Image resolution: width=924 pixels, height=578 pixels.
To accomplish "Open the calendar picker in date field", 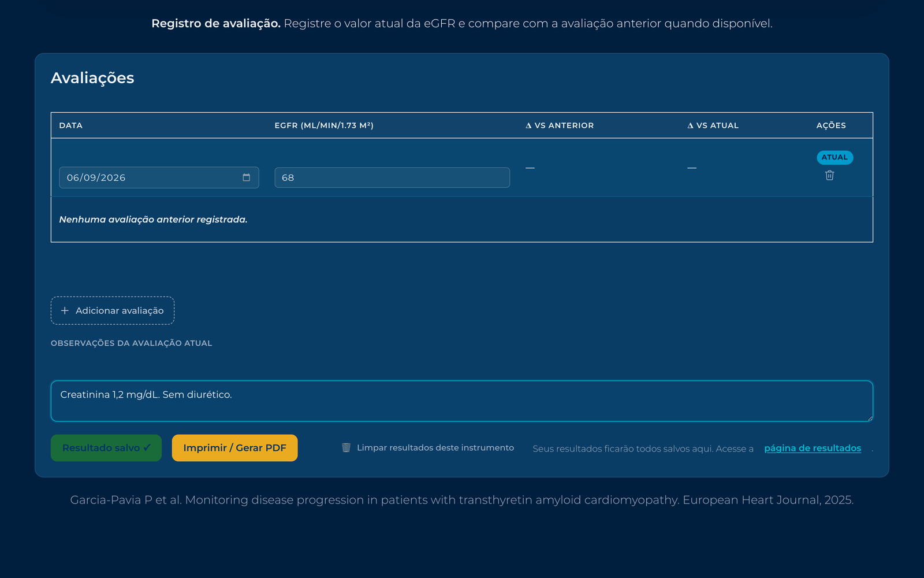I will pos(247,177).
